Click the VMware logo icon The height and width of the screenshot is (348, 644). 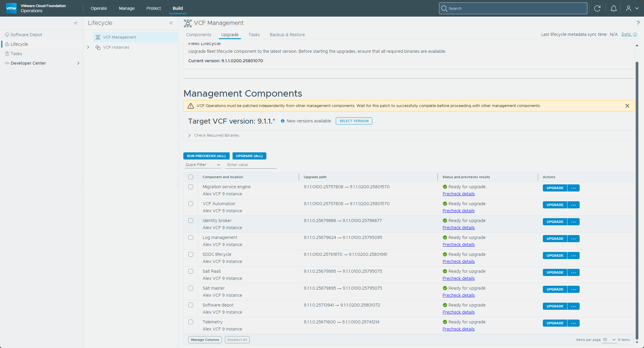[11, 8]
